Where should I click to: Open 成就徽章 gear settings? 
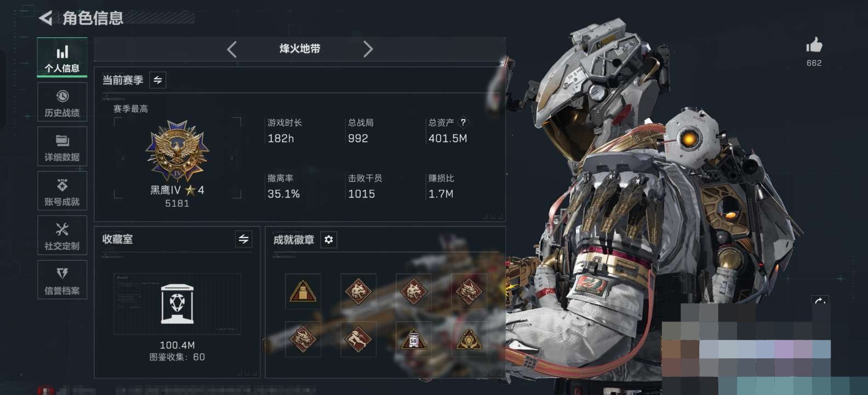point(328,240)
